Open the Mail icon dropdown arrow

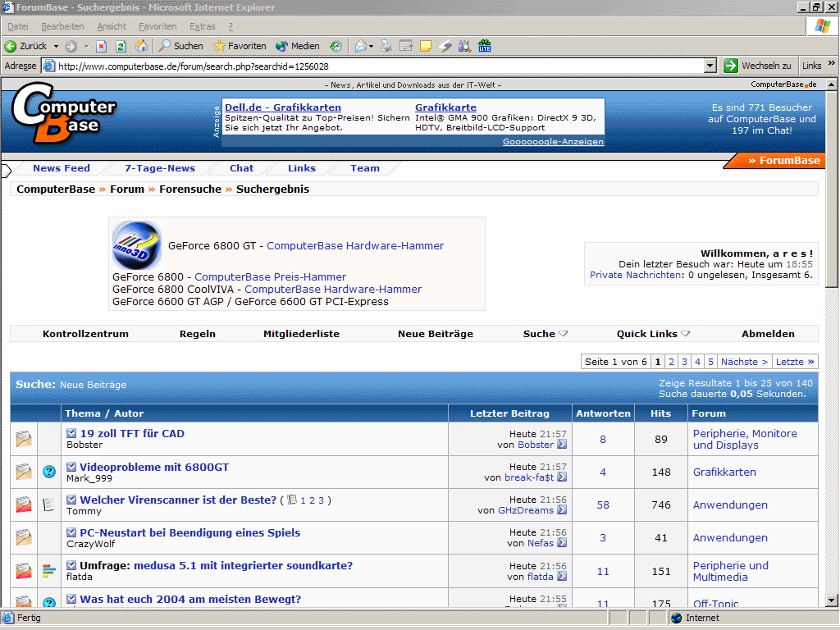[x=371, y=47]
